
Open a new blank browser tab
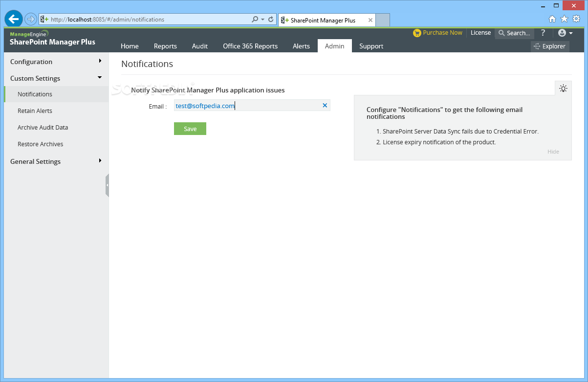point(383,20)
